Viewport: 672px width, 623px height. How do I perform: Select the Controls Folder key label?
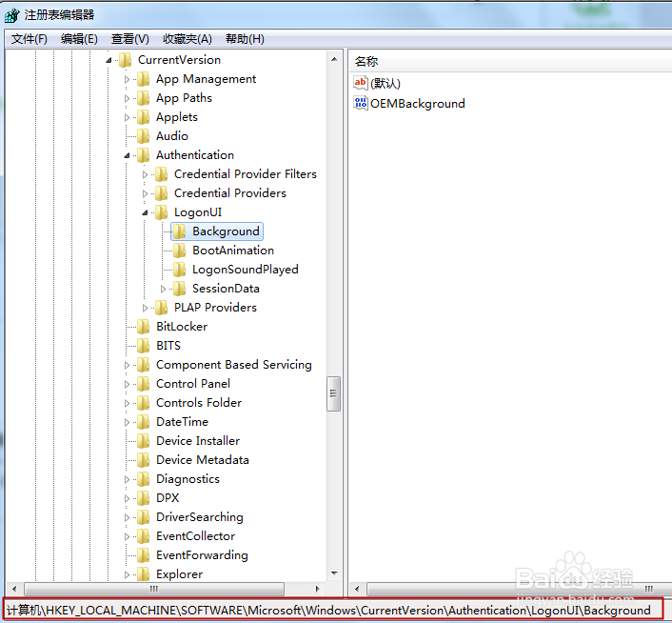pos(199,403)
